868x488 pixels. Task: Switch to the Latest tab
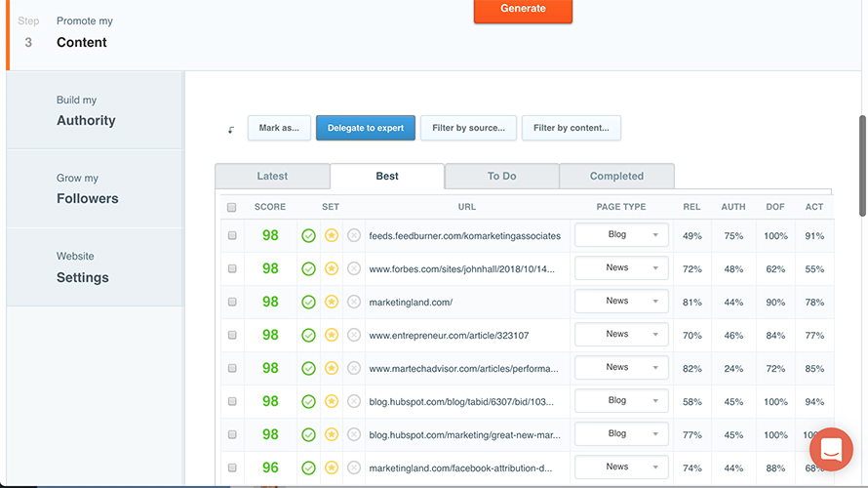pos(272,177)
